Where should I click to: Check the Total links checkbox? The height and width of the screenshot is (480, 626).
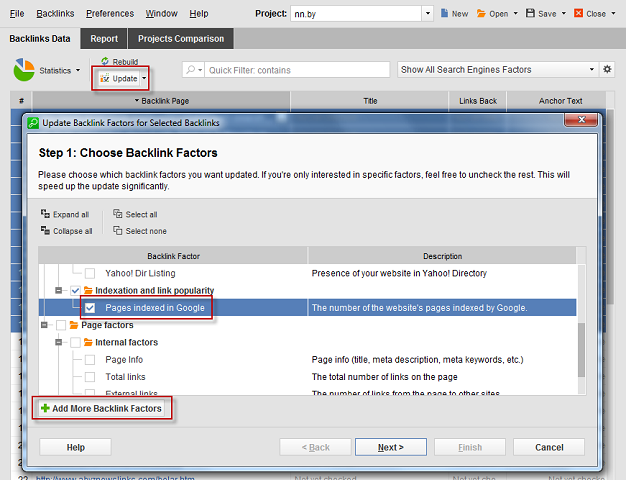click(x=90, y=377)
